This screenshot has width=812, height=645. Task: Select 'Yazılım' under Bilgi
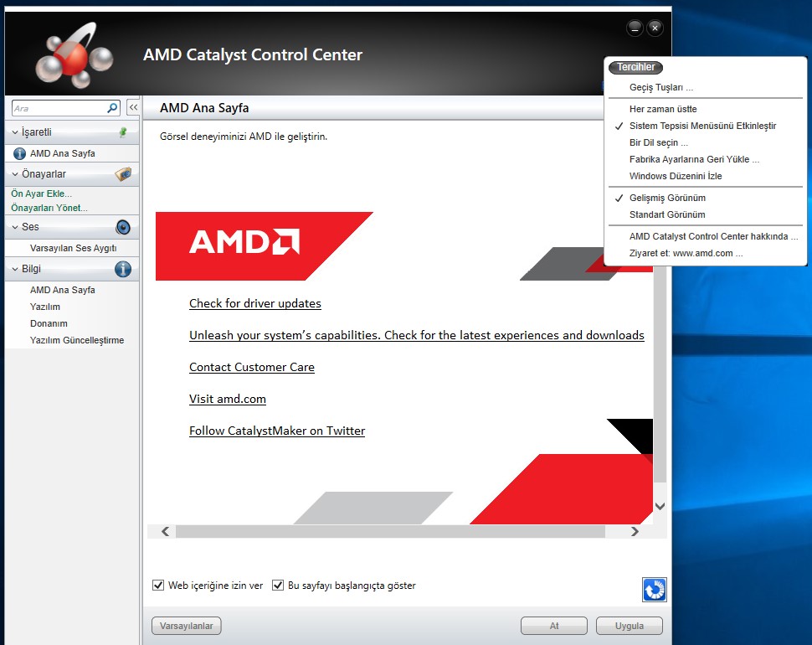(x=45, y=307)
